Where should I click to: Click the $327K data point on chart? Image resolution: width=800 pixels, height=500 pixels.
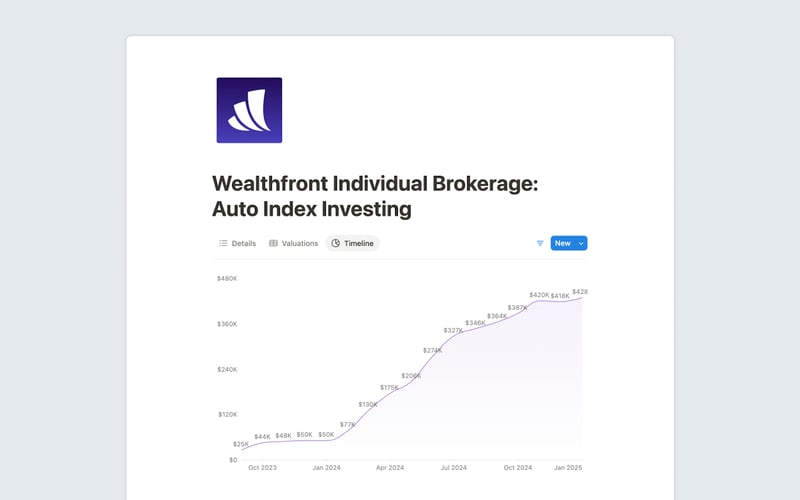click(453, 331)
